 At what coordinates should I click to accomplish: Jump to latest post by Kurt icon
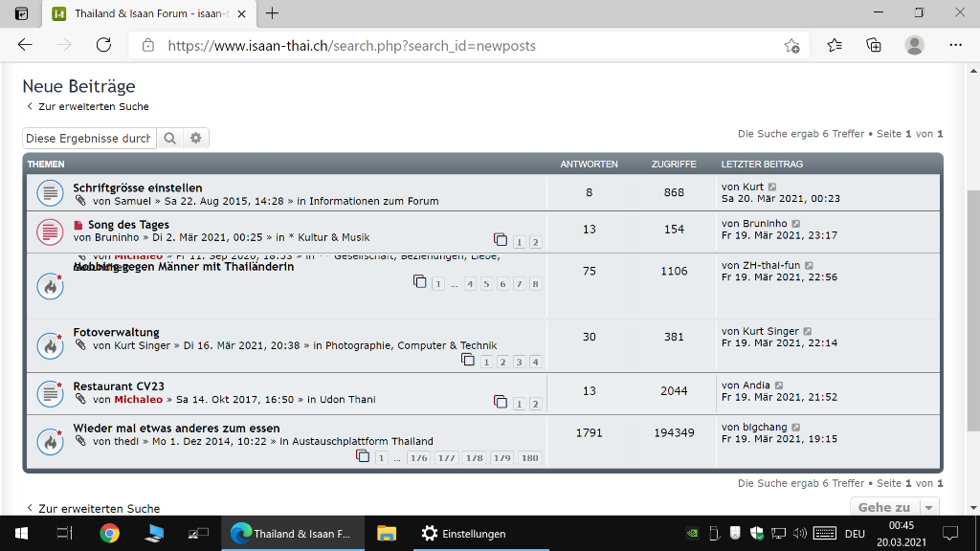click(772, 187)
